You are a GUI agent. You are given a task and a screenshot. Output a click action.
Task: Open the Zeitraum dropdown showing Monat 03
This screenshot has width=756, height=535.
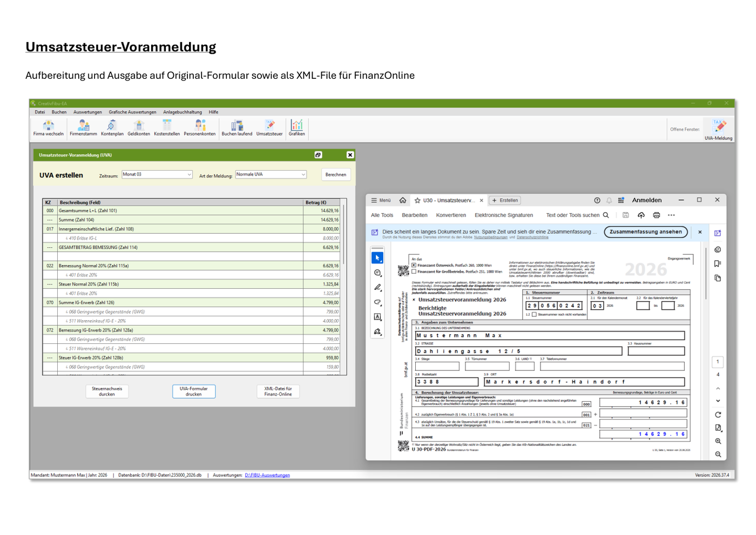(157, 174)
